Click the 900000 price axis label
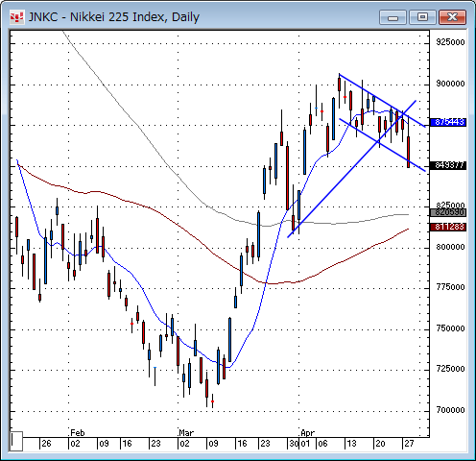 point(450,84)
